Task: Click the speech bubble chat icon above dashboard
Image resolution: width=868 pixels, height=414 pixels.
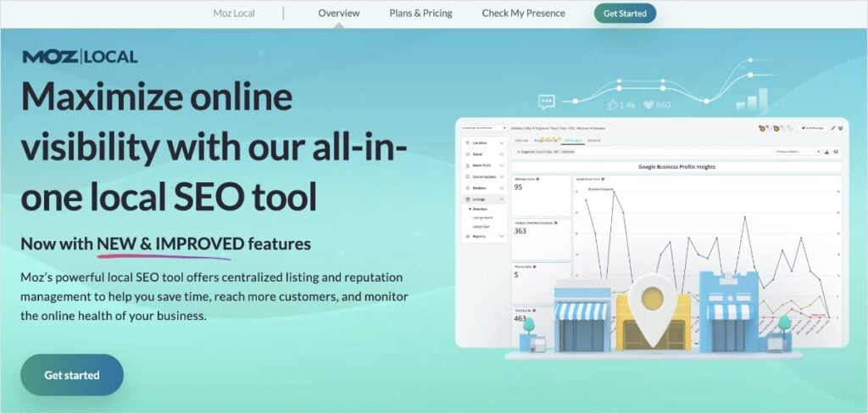Action: click(547, 102)
